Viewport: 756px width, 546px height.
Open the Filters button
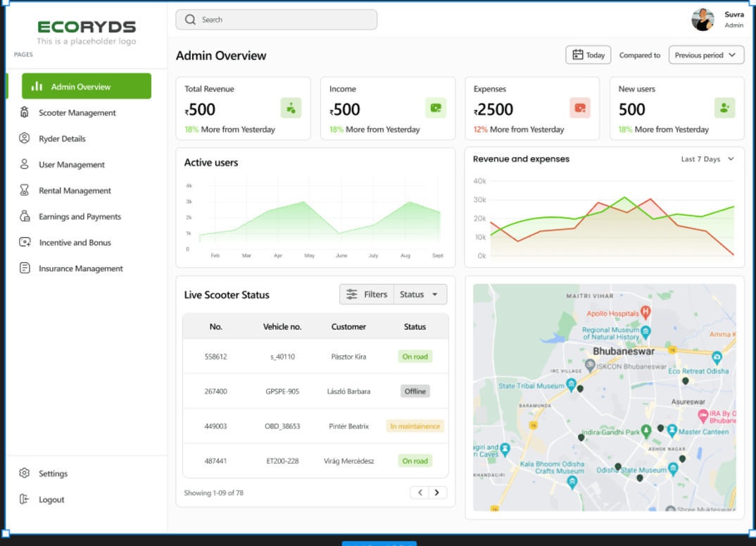[x=367, y=294]
